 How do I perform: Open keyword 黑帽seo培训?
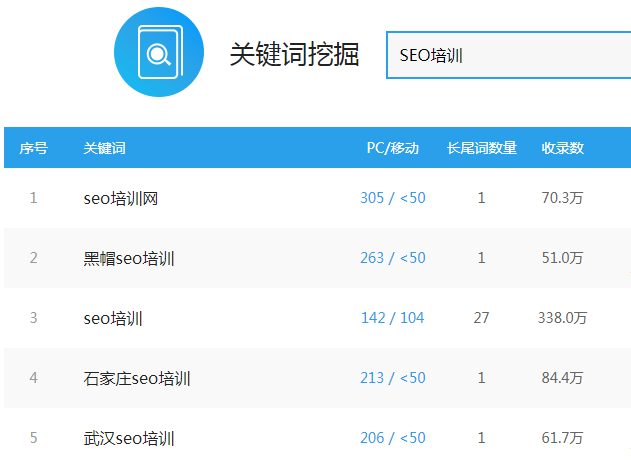pos(129,258)
